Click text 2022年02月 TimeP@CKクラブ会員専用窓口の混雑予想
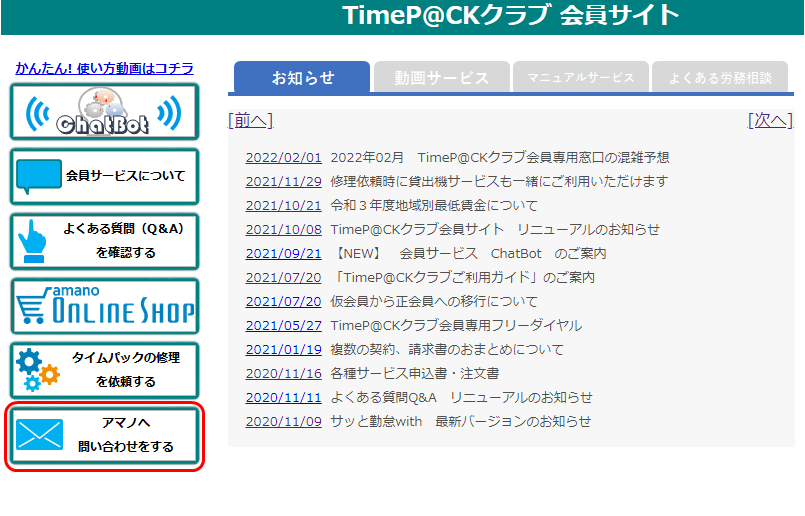The height and width of the screenshot is (516, 805). pyautogui.click(x=500, y=158)
